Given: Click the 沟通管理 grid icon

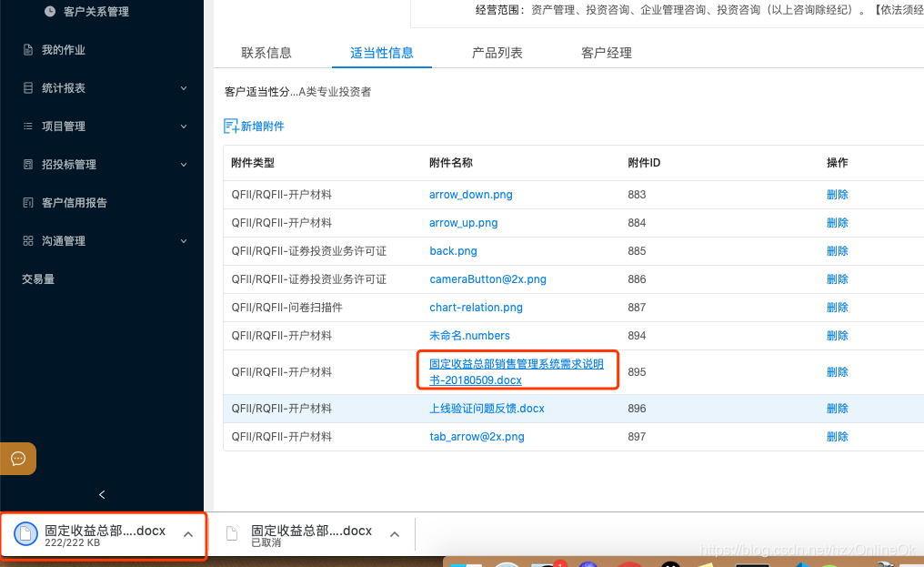Looking at the screenshot, I should (x=27, y=240).
